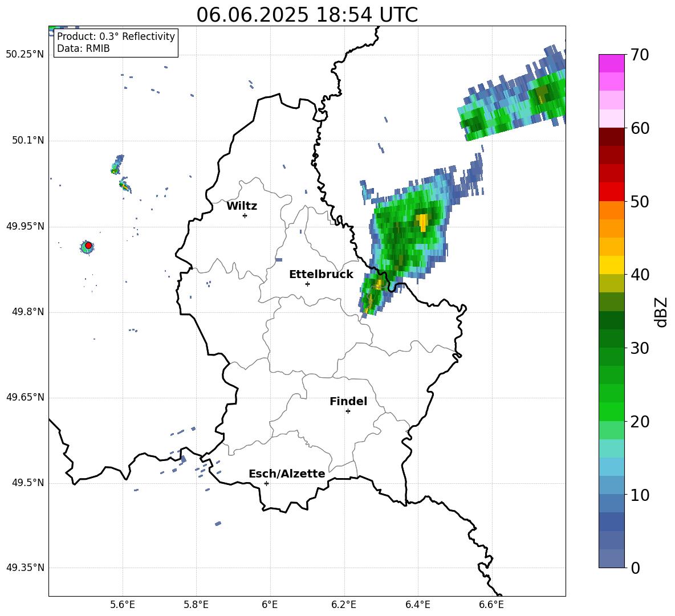Click the 40 colorbar tick label
The height and width of the screenshot is (616, 675).
(x=640, y=275)
